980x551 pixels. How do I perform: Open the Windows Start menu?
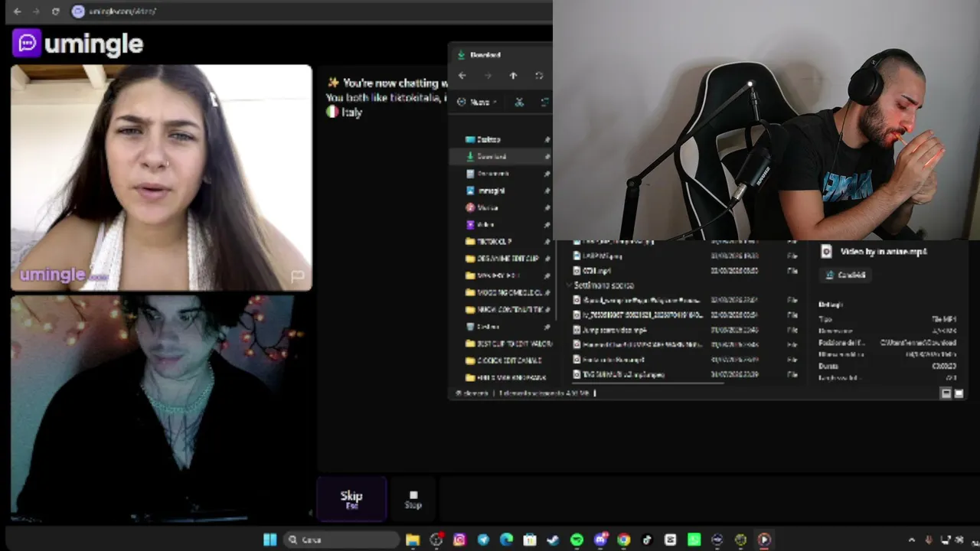tap(269, 540)
